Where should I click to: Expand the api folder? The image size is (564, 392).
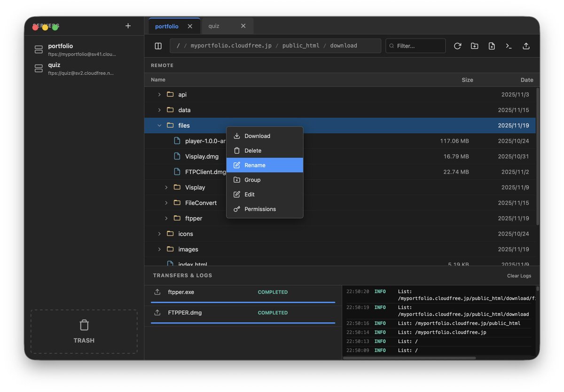159,94
